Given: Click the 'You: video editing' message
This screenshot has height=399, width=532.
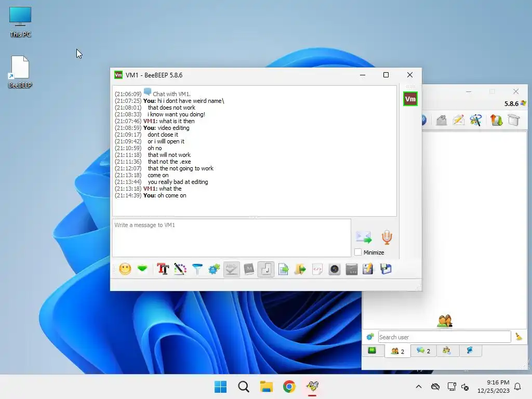Looking at the screenshot, I should point(166,128).
